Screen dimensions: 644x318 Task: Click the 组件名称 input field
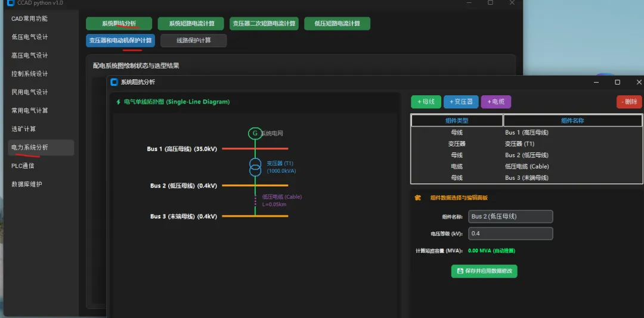510,217
